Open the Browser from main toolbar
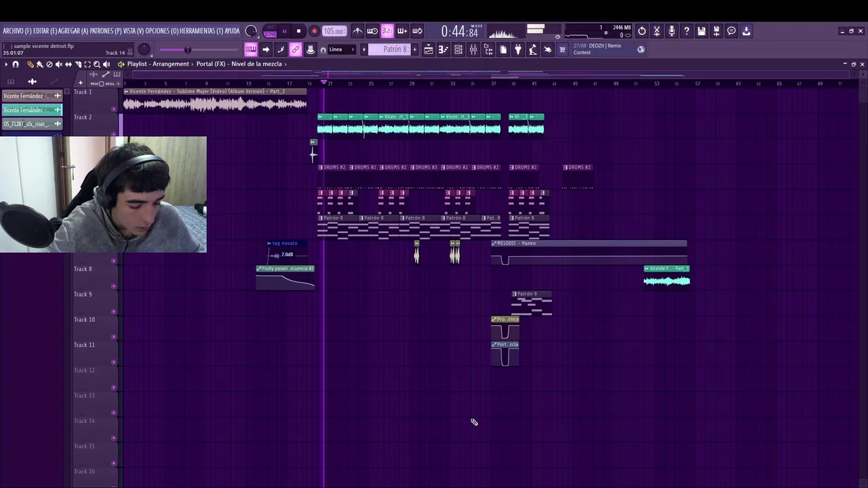This screenshot has height=488, width=868. [488, 49]
